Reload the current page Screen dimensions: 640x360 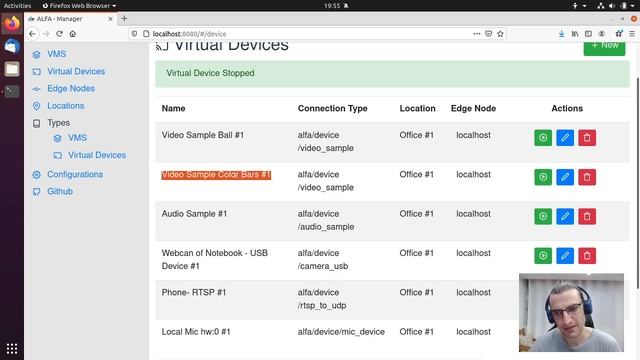[x=59, y=34]
